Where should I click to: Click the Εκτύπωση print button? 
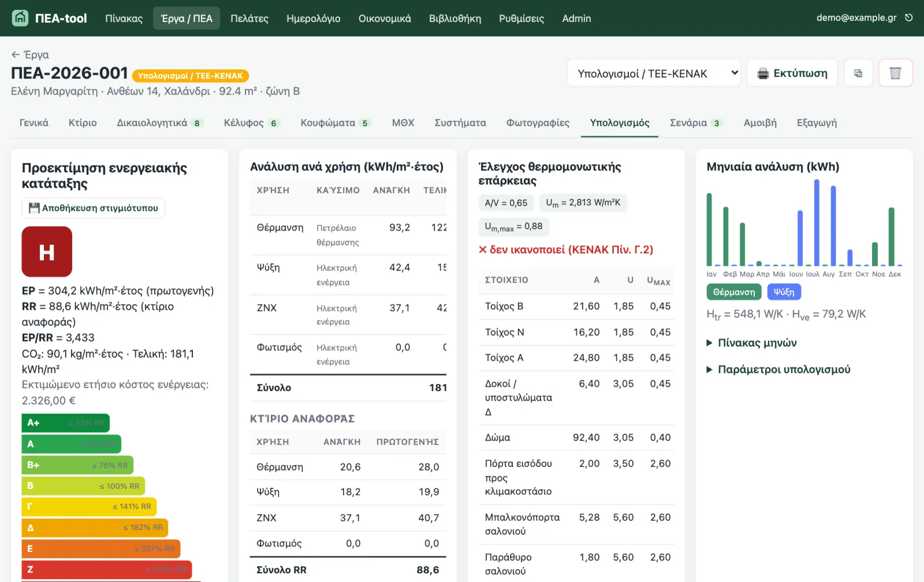point(792,73)
